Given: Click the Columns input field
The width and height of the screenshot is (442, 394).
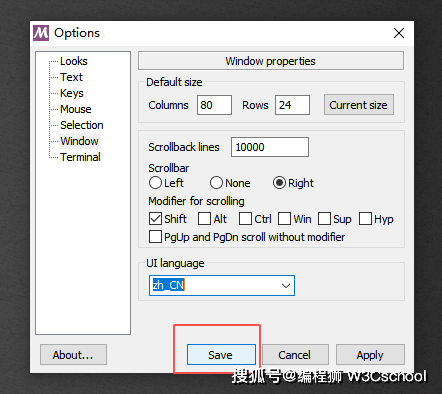Looking at the screenshot, I should (x=214, y=105).
